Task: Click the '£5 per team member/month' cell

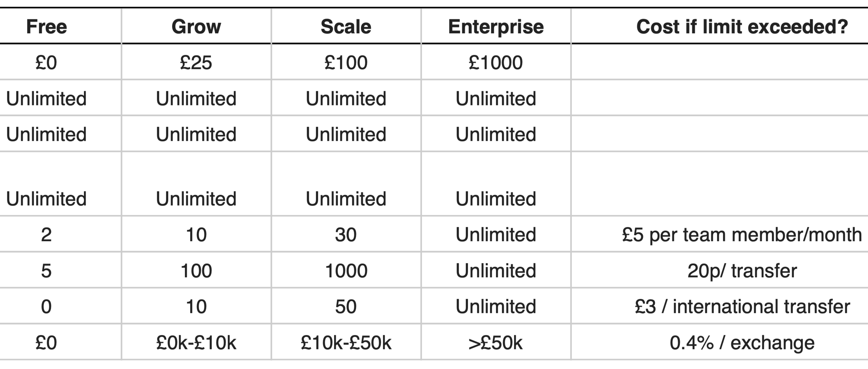Action: point(742,234)
